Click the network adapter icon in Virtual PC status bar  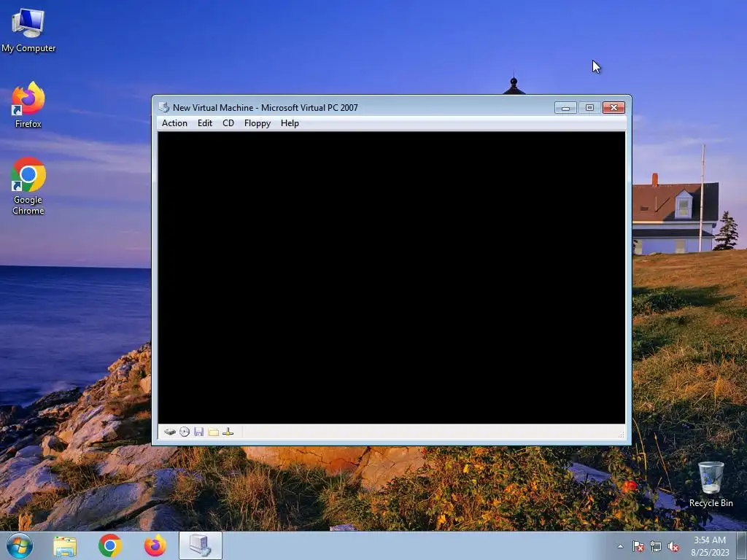(228, 432)
